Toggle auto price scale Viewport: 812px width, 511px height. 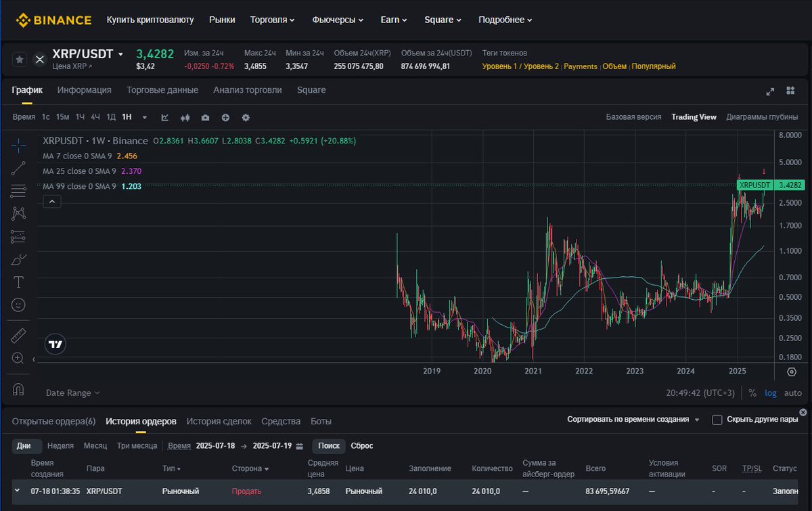pos(792,393)
